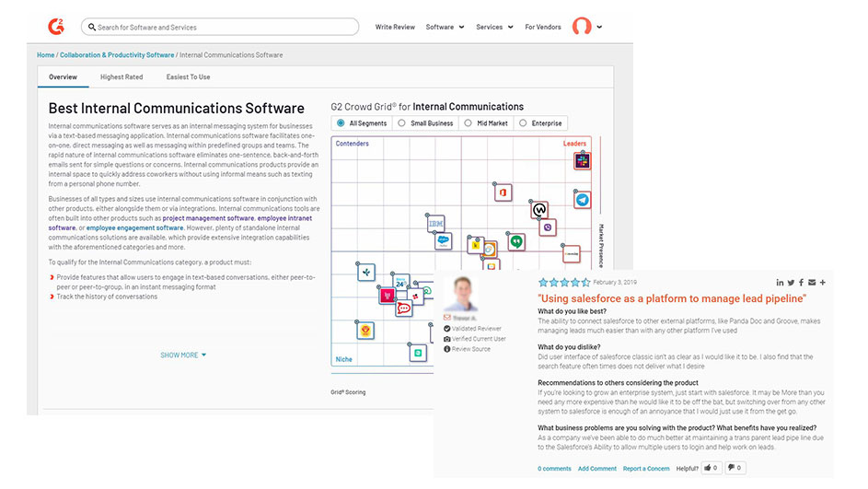Open the Telegram tile on the grid
This screenshot has height=489, width=868.
[x=583, y=200]
